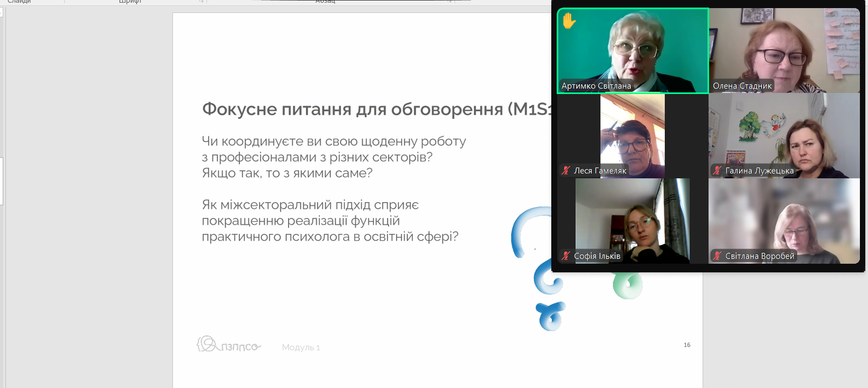Viewport: 868px width, 388px height.
Task: Click the raised hand icon on Артимко Світлана's video
Action: pyautogui.click(x=569, y=21)
